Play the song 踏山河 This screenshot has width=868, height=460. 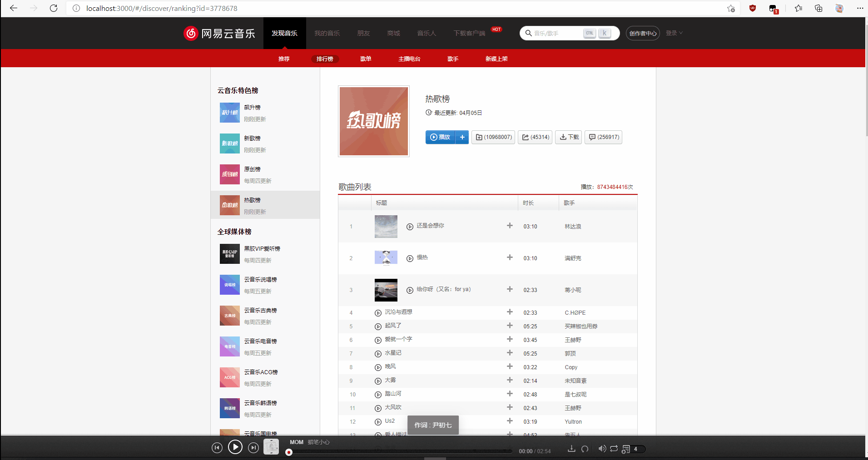coord(378,395)
